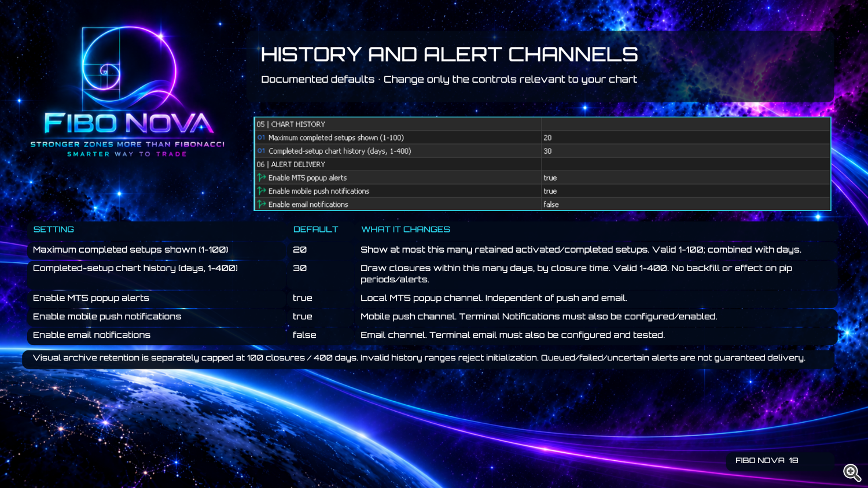This screenshot has width=868, height=488.
Task: Click the icon beside Enable mobile push notifications
Action: pyautogui.click(x=262, y=191)
